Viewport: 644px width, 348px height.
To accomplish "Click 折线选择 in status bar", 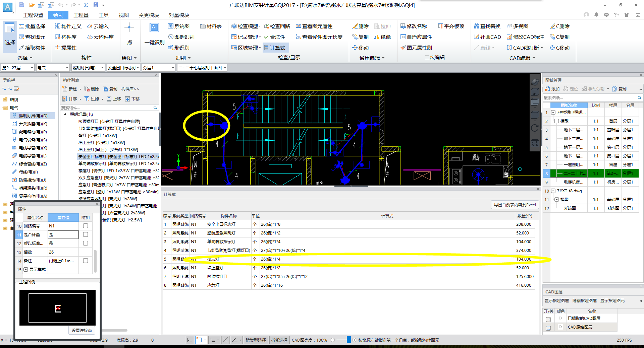I will tap(279, 340).
